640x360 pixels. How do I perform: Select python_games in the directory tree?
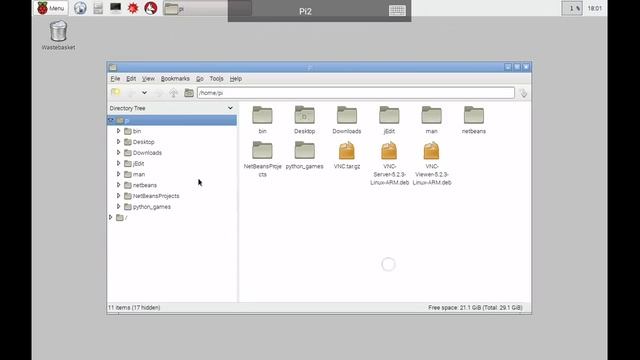[x=151, y=207]
